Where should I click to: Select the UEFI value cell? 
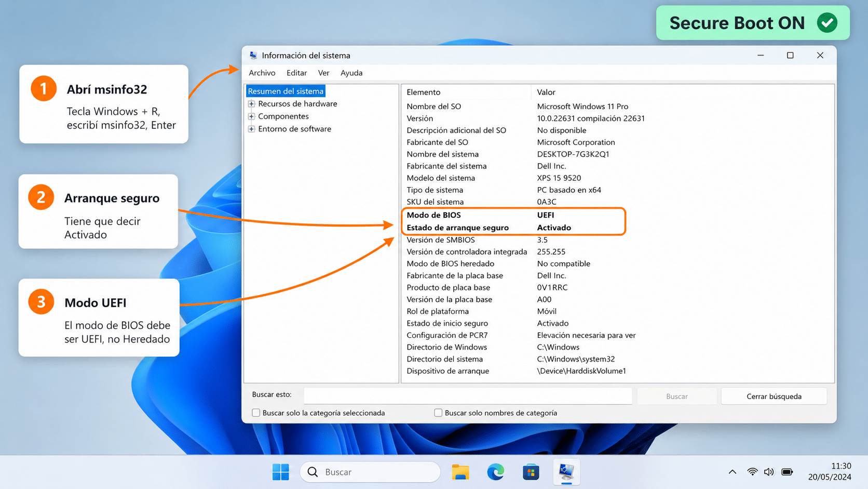pos(546,215)
